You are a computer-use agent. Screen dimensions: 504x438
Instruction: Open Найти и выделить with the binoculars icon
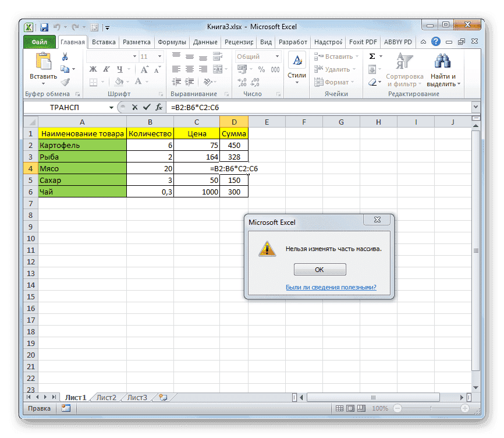pos(442,61)
